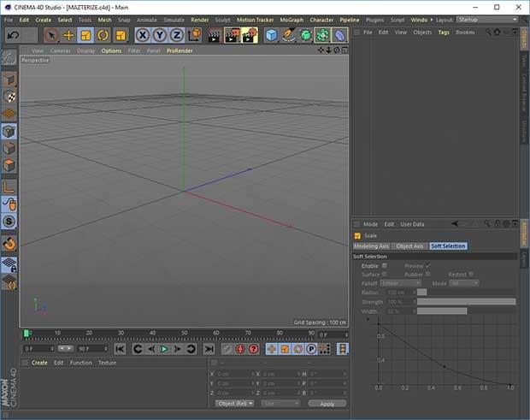
Task: Toggle the Enable soft selection checkbox
Action: [385, 265]
